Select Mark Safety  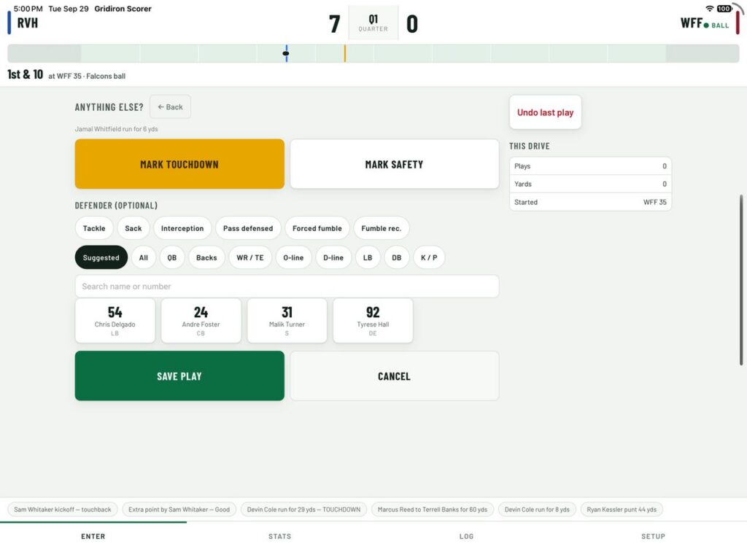(394, 164)
